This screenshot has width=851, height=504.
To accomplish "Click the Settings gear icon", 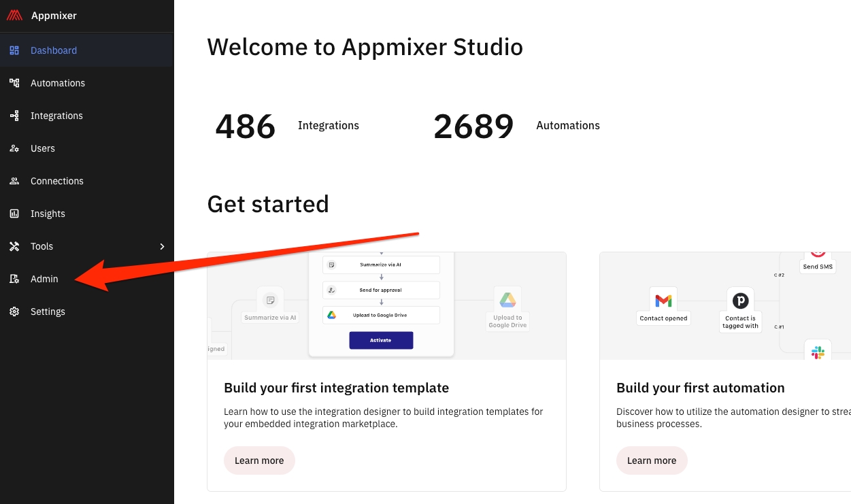I will click(14, 312).
